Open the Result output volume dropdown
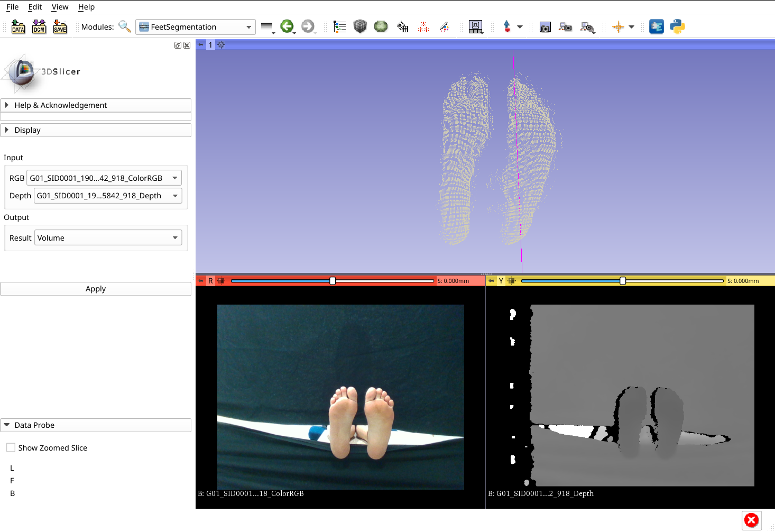Screen dimensions: 775x532 tap(108, 238)
